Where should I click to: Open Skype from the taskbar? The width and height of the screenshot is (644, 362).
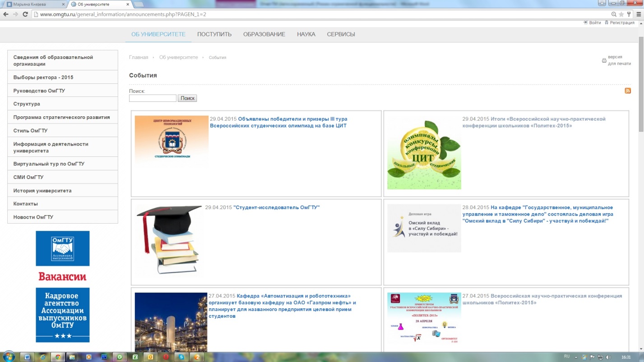[x=181, y=357]
